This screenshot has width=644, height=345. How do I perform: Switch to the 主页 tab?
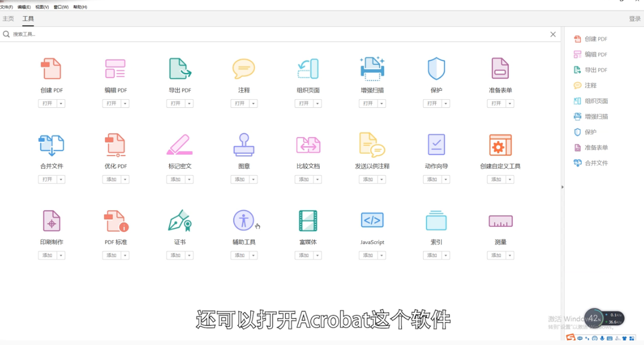tap(8, 18)
